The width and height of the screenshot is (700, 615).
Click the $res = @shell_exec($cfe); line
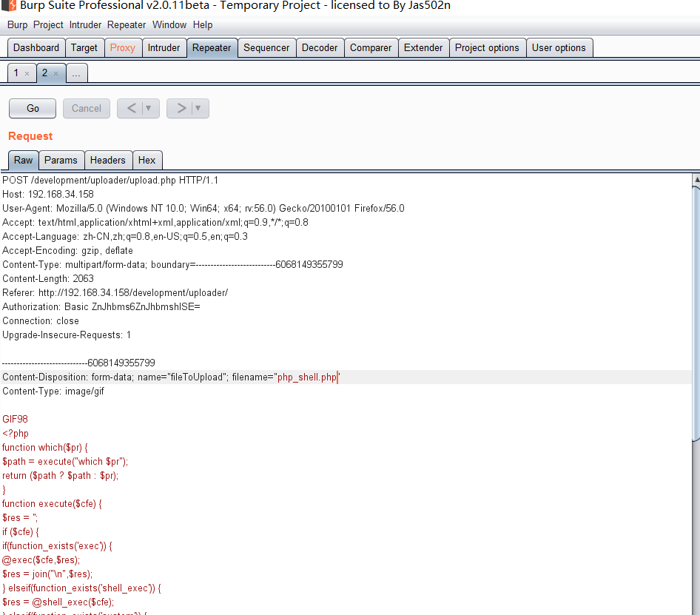click(x=58, y=602)
